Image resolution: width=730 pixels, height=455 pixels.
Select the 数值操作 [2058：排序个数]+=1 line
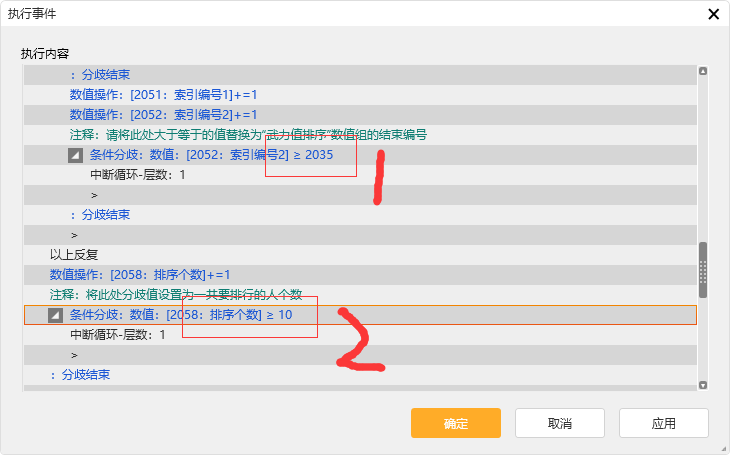141,275
